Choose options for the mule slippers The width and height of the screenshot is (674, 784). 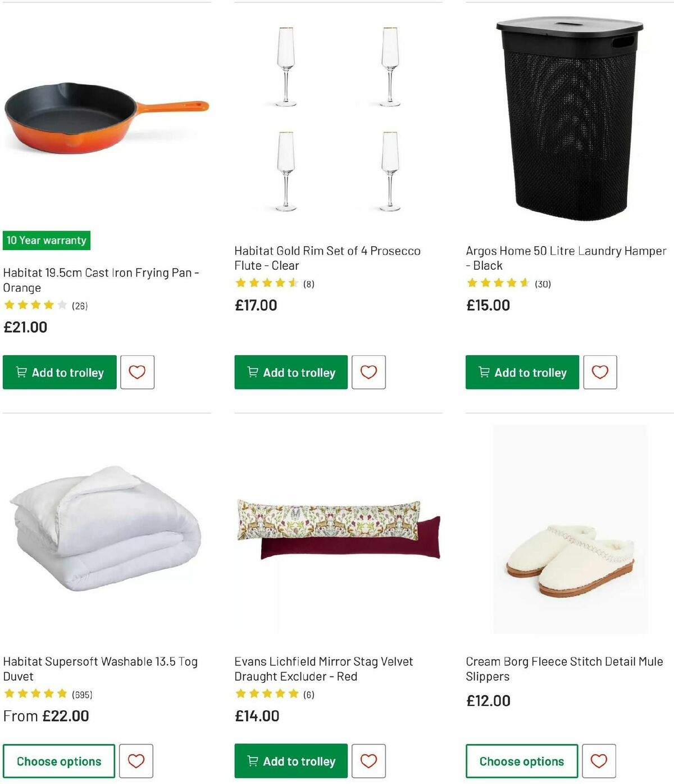point(521,761)
